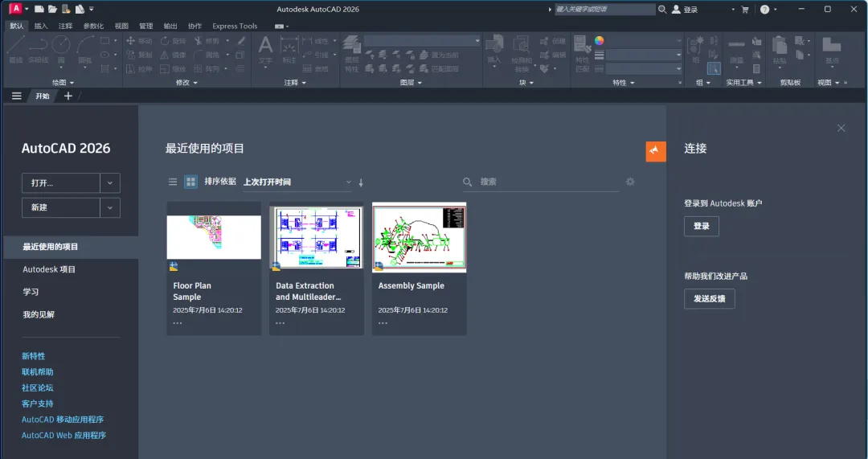The height and width of the screenshot is (459, 868).
Task: Click the 旋转 (Rotate) tool
Action: (174, 41)
